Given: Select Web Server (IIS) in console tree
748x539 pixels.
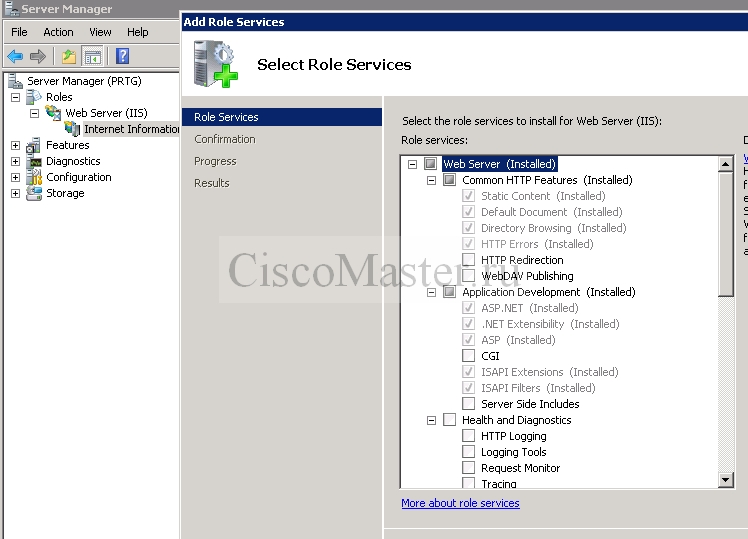Looking at the screenshot, I should tap(106, 113).
